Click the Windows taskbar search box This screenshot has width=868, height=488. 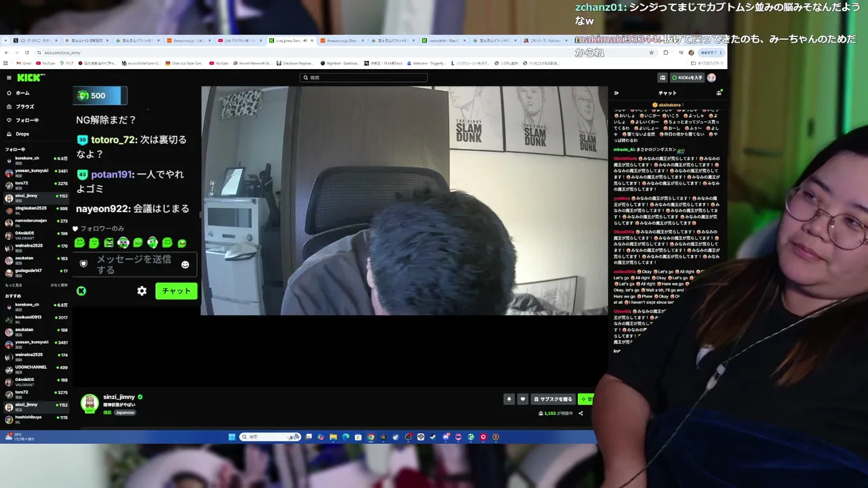[x=270, y=437]
